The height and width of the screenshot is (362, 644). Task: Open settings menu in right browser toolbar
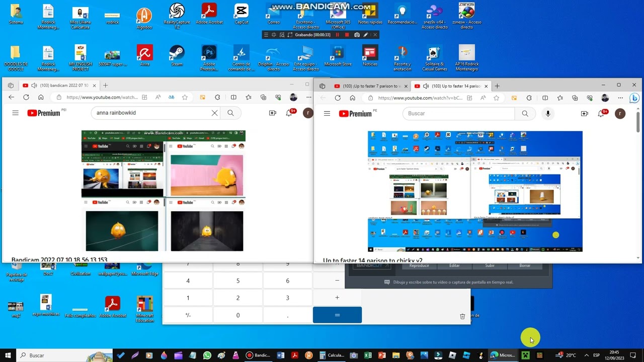pyautogui.click(x=620, y=98)
